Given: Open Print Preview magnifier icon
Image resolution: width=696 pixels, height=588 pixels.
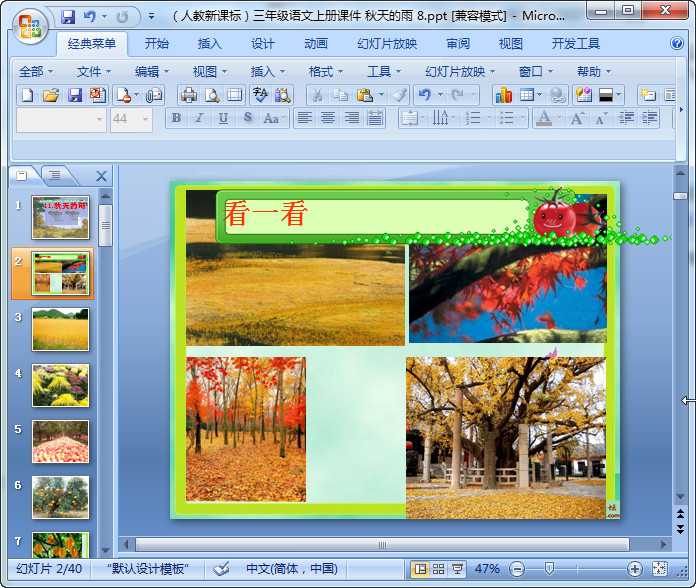Looking at the screenshot, I should click(212, 95).
